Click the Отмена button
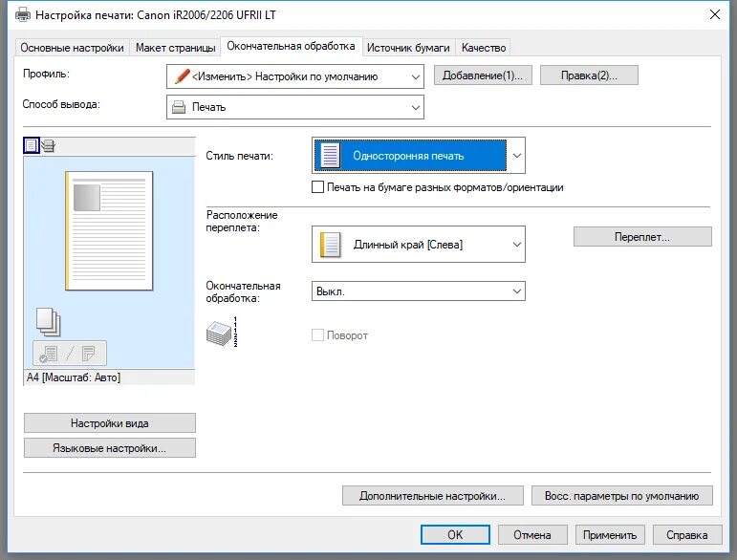The width and height of the screenshot is (737, 560). (532, 534)
